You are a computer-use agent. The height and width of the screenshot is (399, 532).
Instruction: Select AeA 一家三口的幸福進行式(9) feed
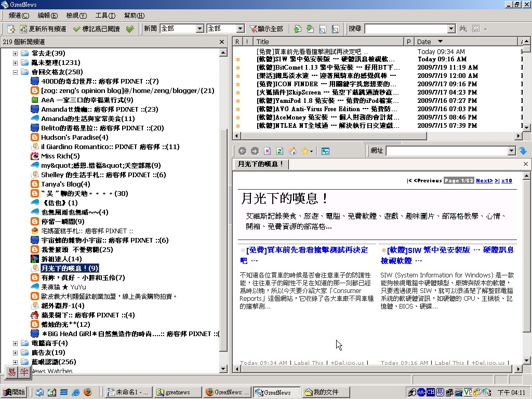coord(87,100)
